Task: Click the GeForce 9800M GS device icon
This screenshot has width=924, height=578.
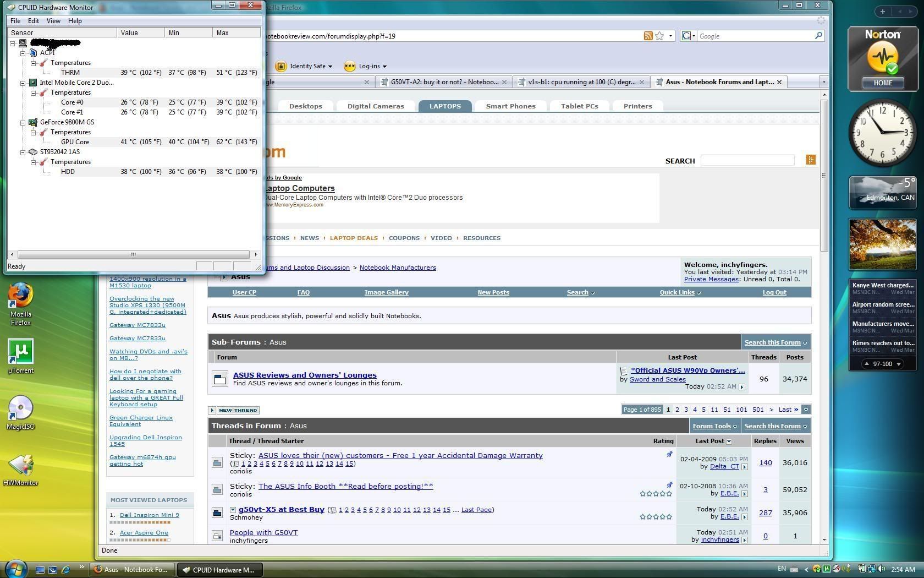Action: click(32, 122)
